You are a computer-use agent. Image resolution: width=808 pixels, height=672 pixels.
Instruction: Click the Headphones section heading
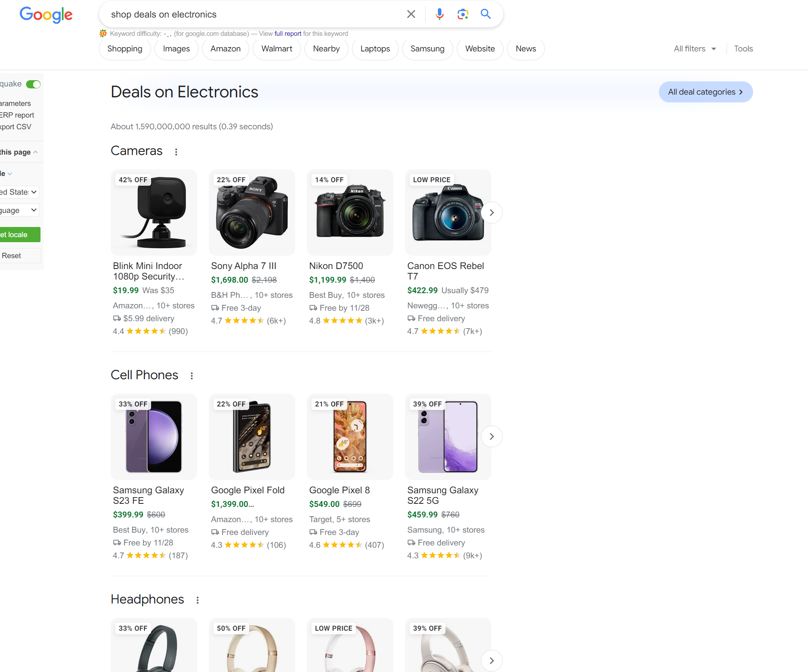click(147, 599)
